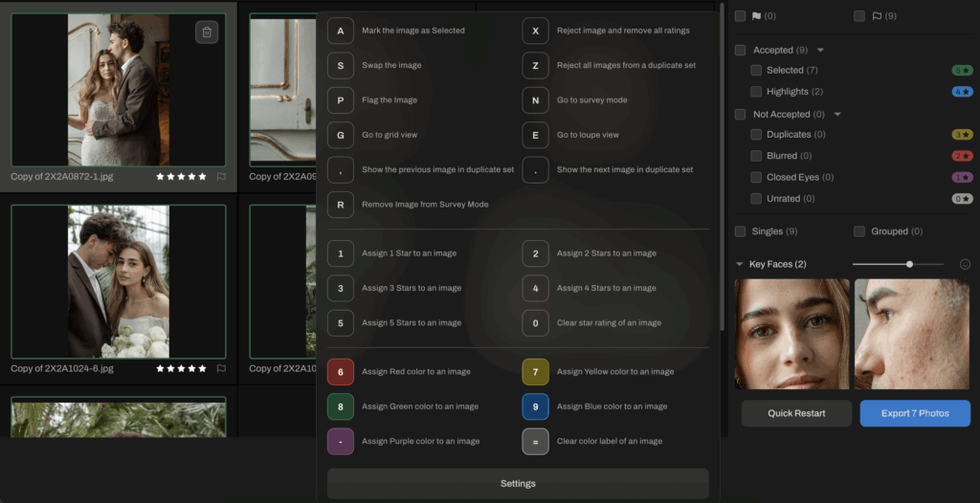Viewport: 980px width, 503px height.
Task: Click the yellow 7 color key swatch
Action: tap(536, 372)
